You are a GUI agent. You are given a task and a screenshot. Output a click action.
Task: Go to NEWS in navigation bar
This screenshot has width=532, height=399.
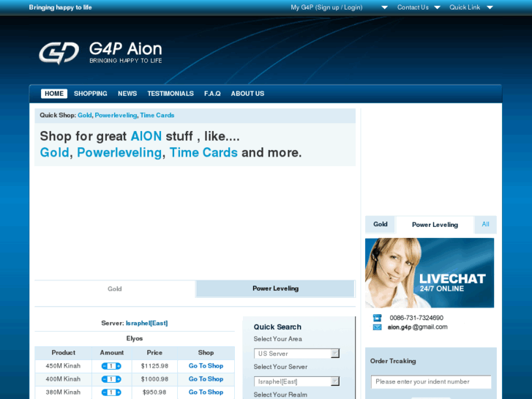(127, 94)
